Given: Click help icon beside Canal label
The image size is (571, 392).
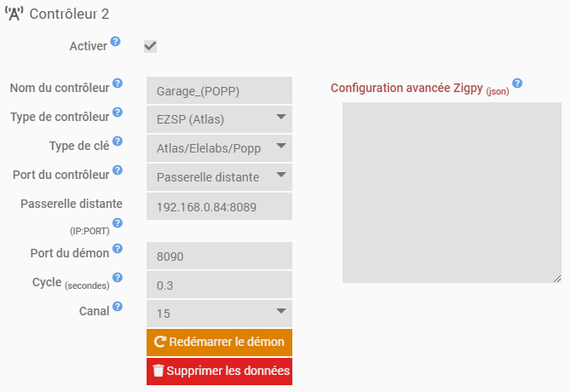Looking at the screenshot, I should pos(118,307).
